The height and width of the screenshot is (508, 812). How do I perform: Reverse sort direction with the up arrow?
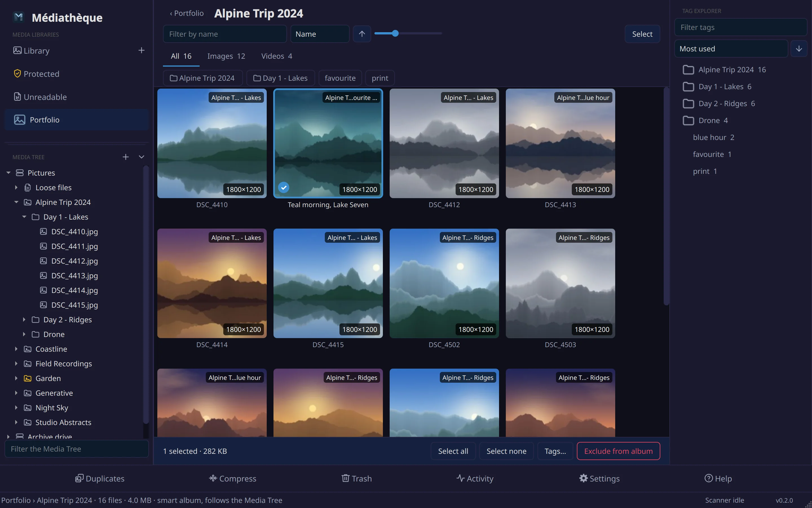click(x=362, y=34)
